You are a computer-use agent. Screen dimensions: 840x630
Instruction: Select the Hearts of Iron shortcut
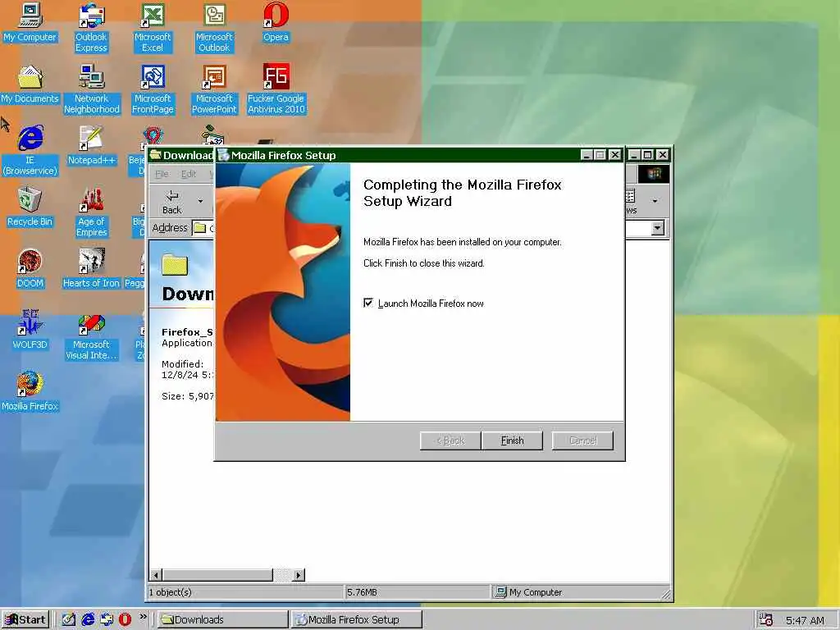click(x=91, y=269)
